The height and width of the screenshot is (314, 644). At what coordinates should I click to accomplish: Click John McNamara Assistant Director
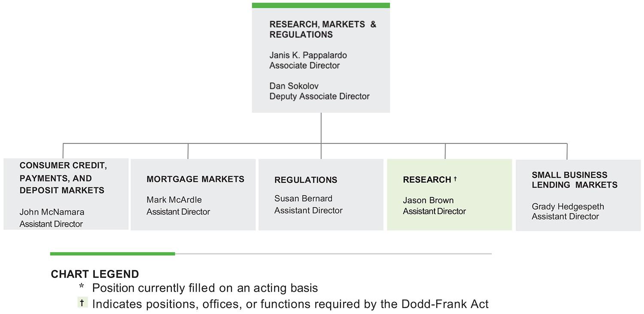click(x=52, y=218)
